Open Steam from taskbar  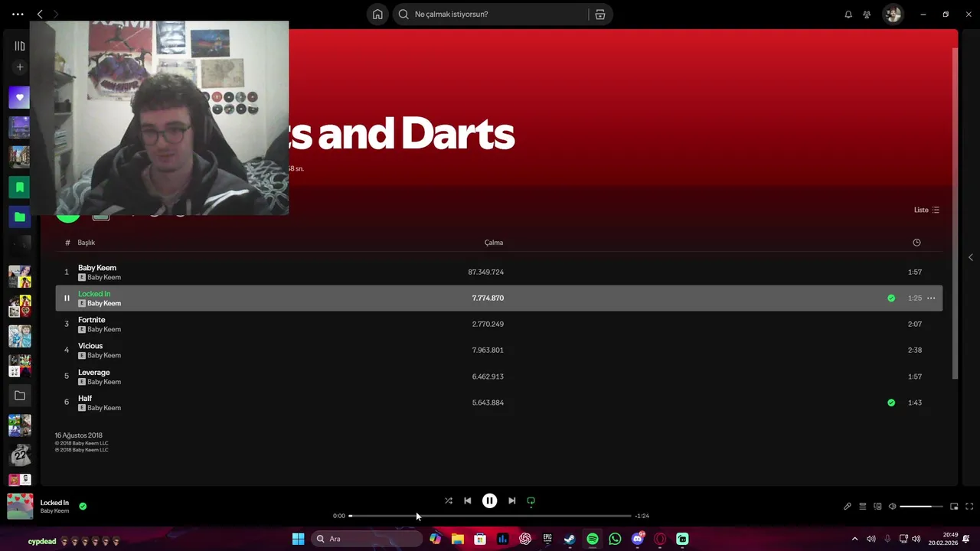click(x=570, y=539)
